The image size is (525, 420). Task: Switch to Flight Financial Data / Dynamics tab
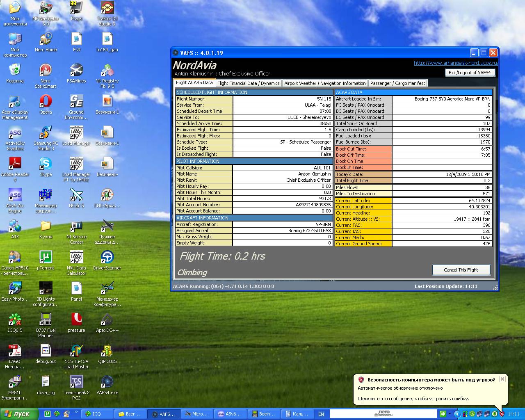(x=249, y=83)
